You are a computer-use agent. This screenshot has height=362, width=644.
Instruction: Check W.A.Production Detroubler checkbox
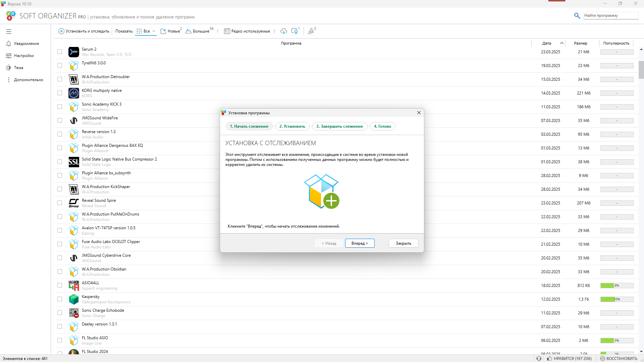(60, 79)
